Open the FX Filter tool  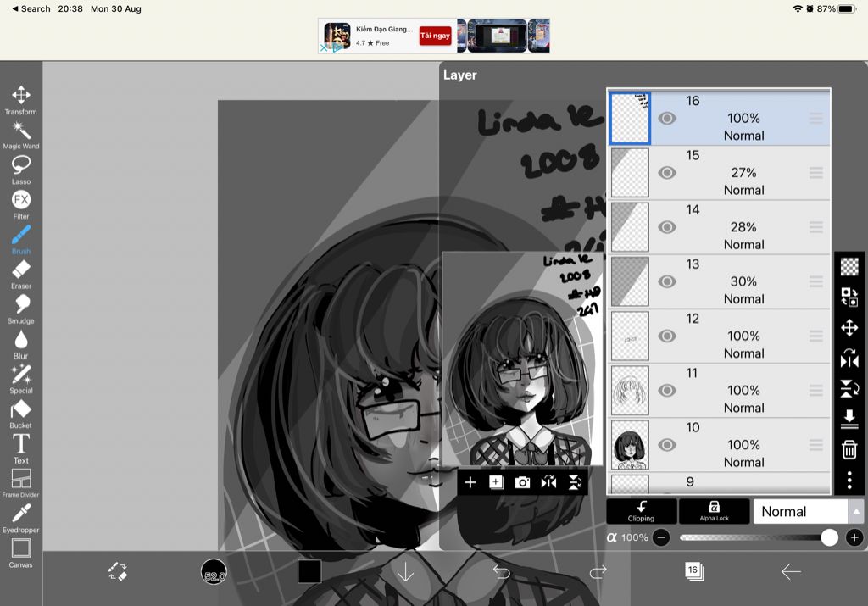pos(21,205)
